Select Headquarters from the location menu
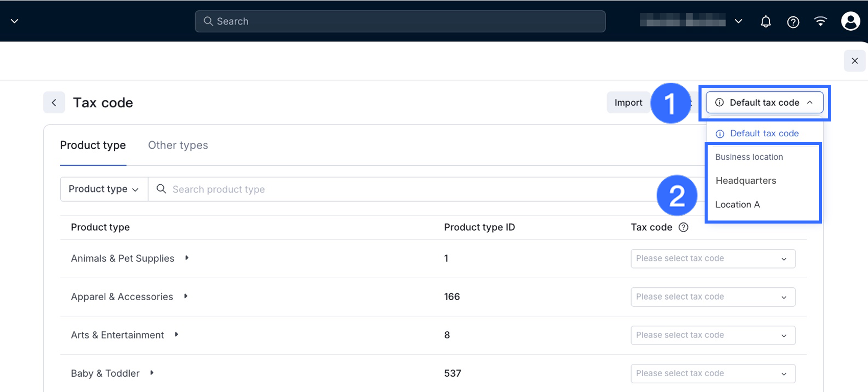Screen dimensions: 868x392 pos(745,181)
